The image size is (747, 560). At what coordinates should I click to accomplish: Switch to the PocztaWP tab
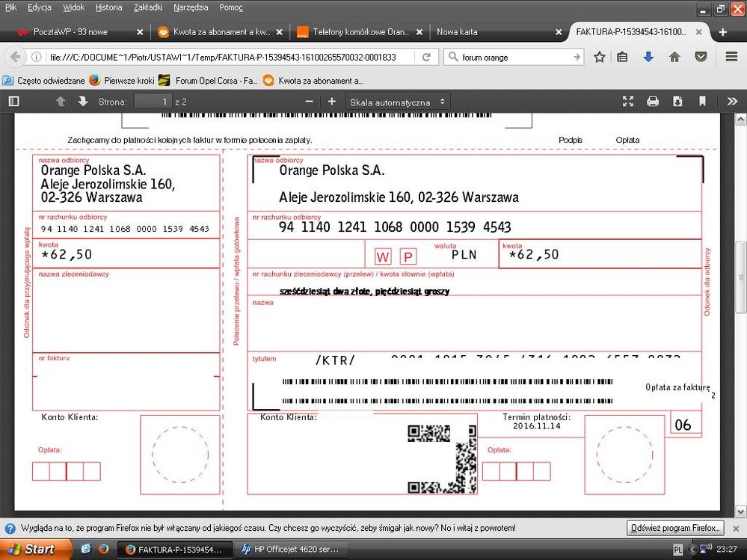coord(70,32)
